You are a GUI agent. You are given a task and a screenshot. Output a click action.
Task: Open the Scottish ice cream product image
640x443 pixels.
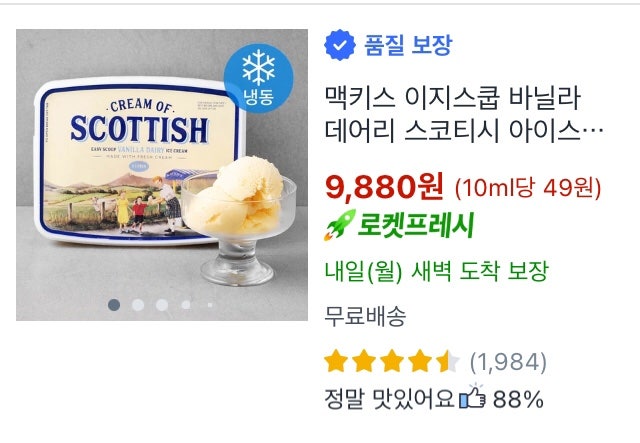[x=162, y=175]
